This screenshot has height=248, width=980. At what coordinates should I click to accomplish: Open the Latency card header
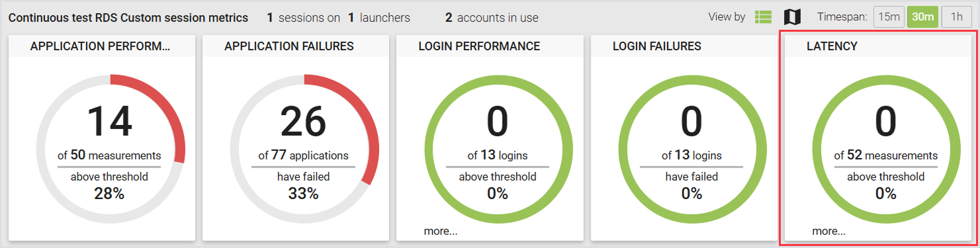coord(878,46)
